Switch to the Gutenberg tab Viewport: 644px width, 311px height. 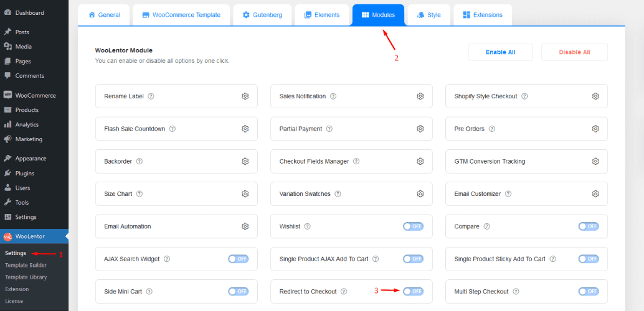click(x=262, y=15)
